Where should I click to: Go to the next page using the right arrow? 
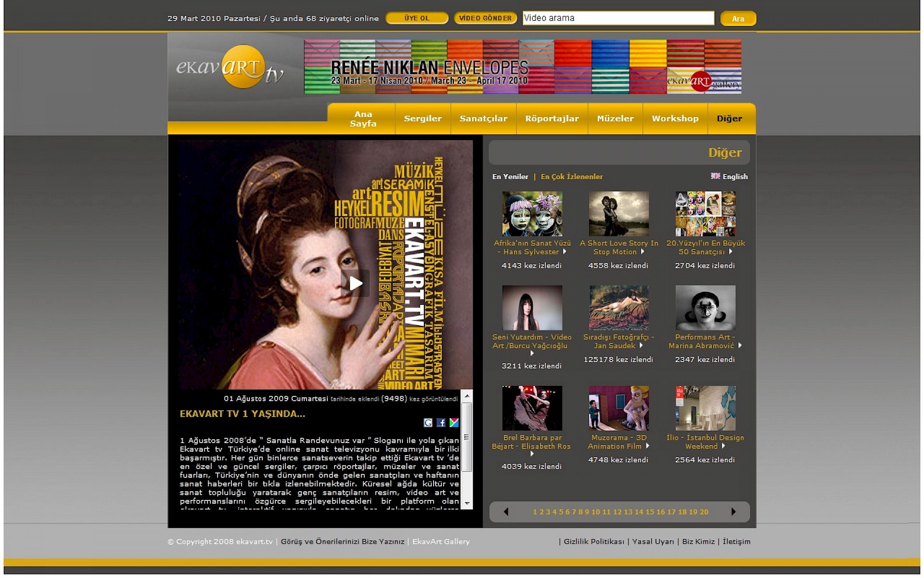tap(733, 512)
